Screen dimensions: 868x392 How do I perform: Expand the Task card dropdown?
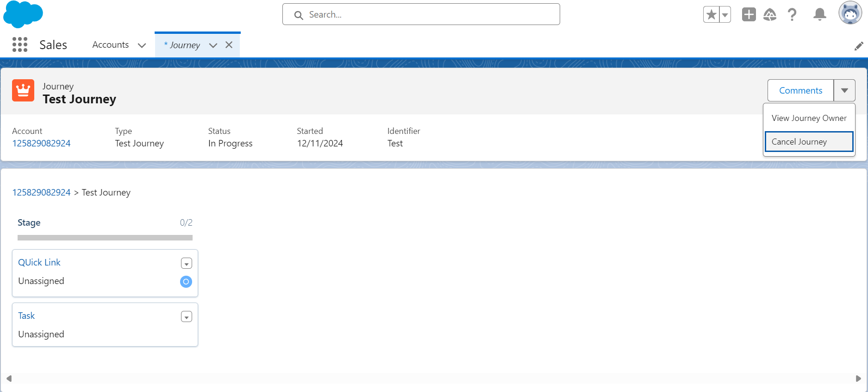pyautogui.click(x=186, y=317)
